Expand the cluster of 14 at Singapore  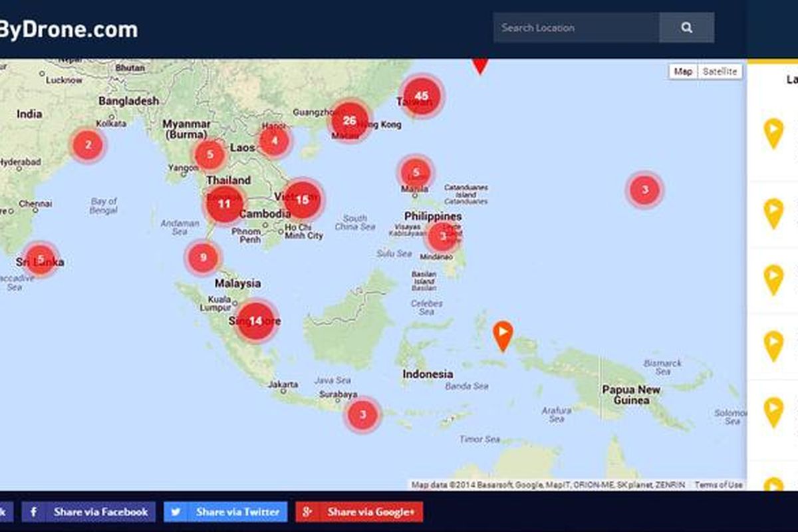point(255,321)
